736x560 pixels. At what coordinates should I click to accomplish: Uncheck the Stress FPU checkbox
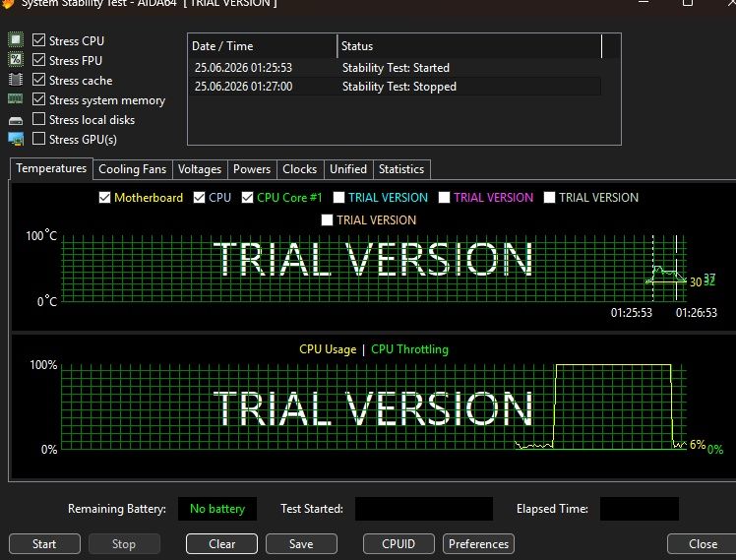point(39,60)
